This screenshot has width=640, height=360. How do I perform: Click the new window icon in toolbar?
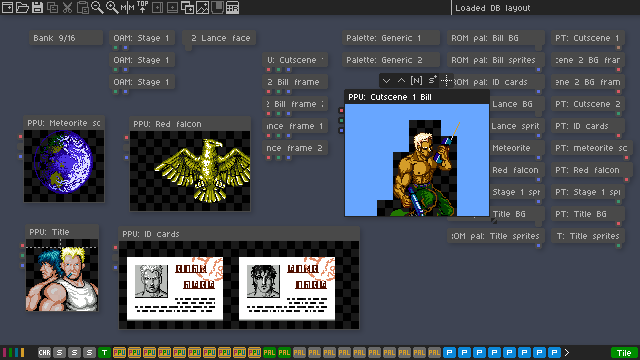[x=7, y=7]
